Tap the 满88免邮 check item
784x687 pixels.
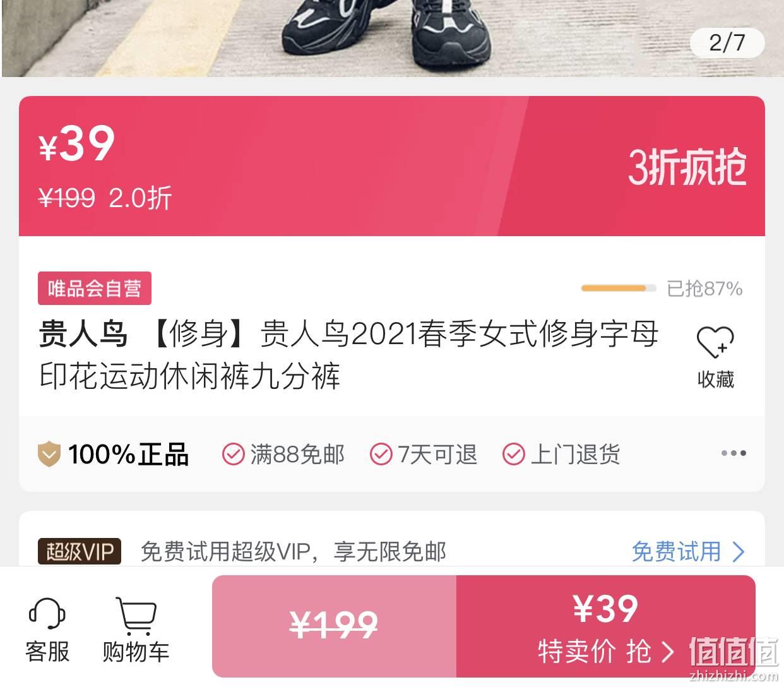(x=283, y=454)
